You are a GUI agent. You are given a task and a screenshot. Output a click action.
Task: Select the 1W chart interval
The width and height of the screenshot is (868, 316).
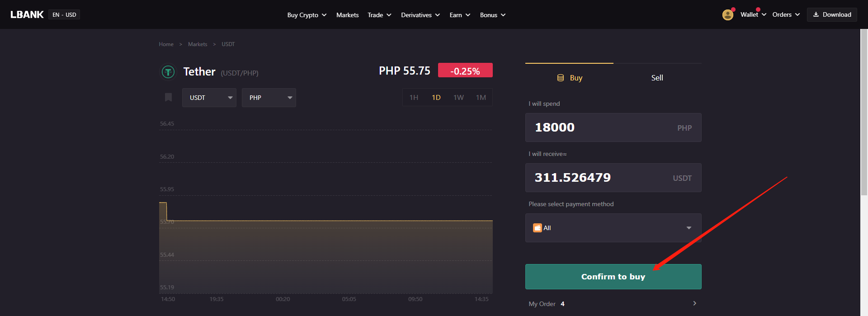[x=458, y=98]
